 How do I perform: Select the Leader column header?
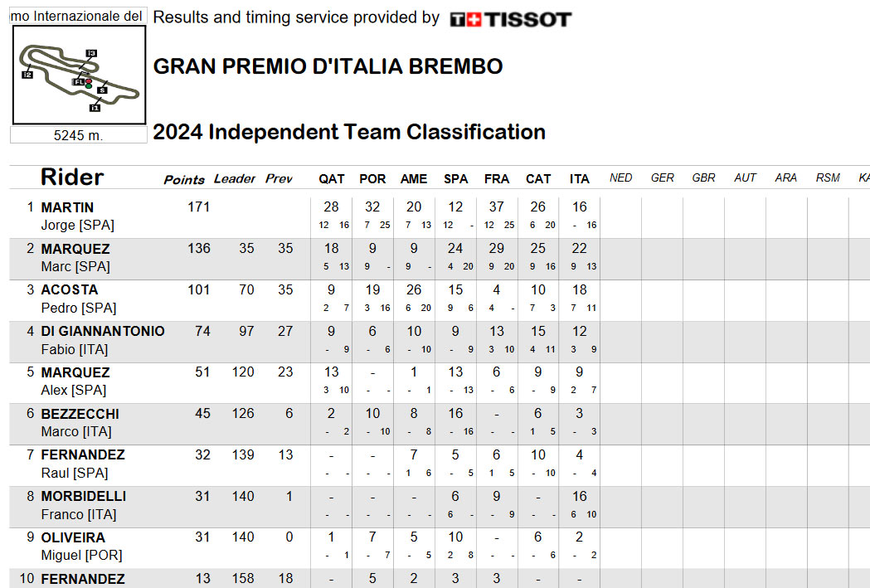(x=234, y=178)
